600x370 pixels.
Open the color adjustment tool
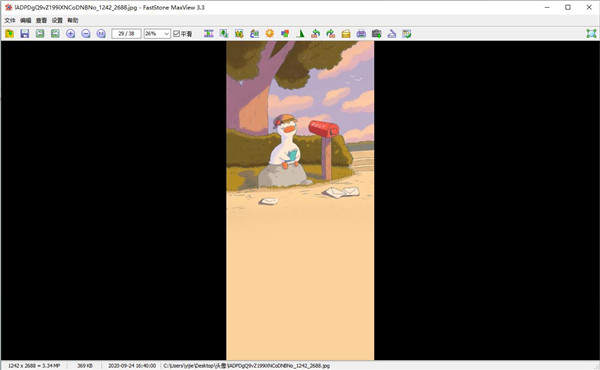(285, 34)
